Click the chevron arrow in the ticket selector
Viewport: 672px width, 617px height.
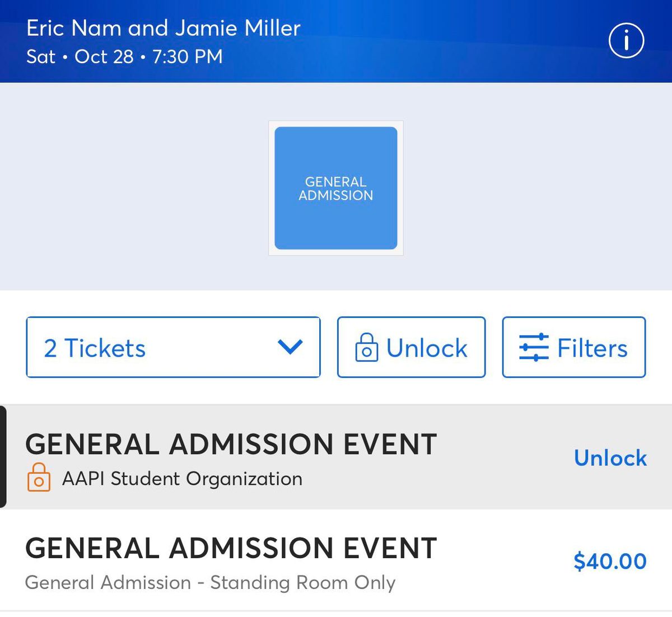[x=291, y=347]
